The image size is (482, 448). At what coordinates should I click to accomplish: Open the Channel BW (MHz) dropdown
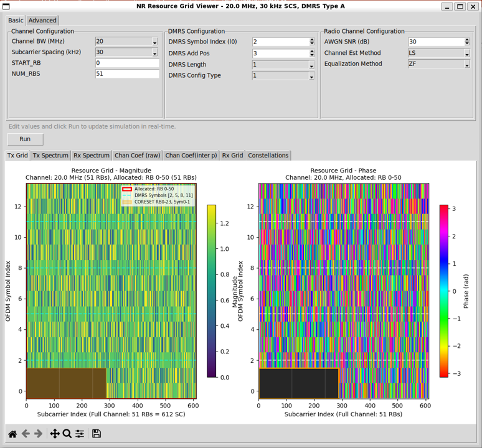tap(127, 42)
